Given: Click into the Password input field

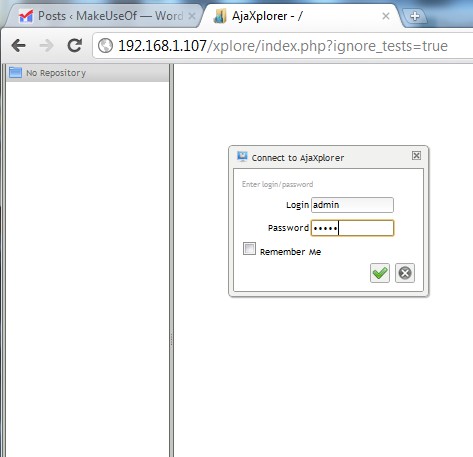Looking at the screenshot, I should [x=352, y=228].
